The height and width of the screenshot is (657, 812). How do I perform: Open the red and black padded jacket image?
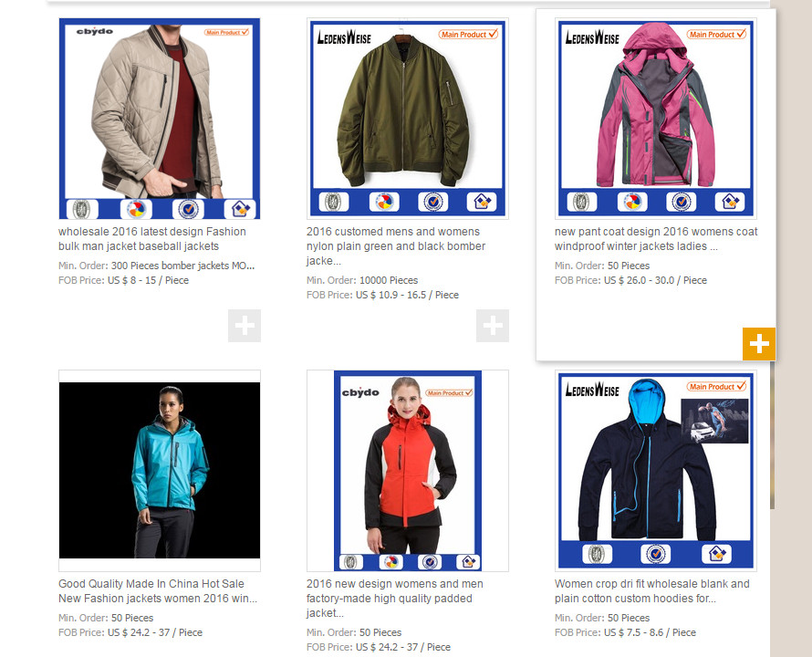(408, 471)
